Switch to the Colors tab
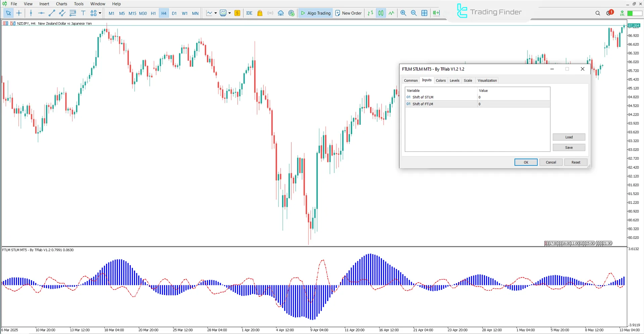644x334 pixels. (441, 80)
